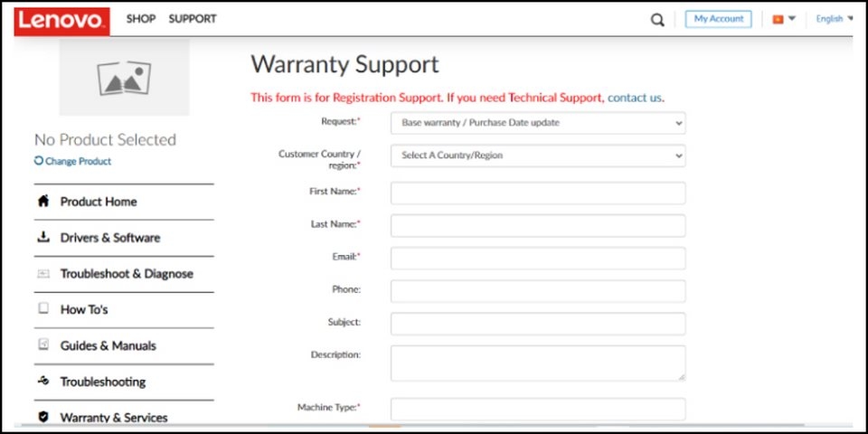Click the Guides & Manuals icon
Viewport: 868px width, 434px height.
tap(43, 344)
